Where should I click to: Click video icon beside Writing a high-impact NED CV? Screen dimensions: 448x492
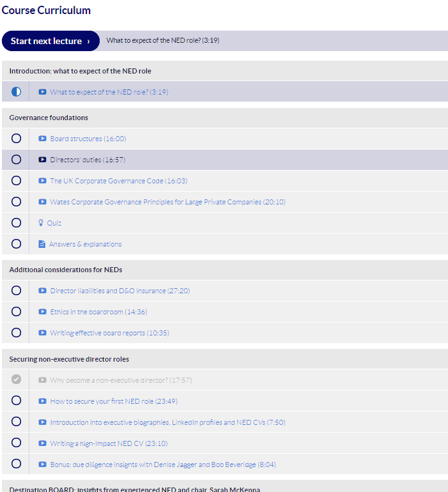click(42, 443)
